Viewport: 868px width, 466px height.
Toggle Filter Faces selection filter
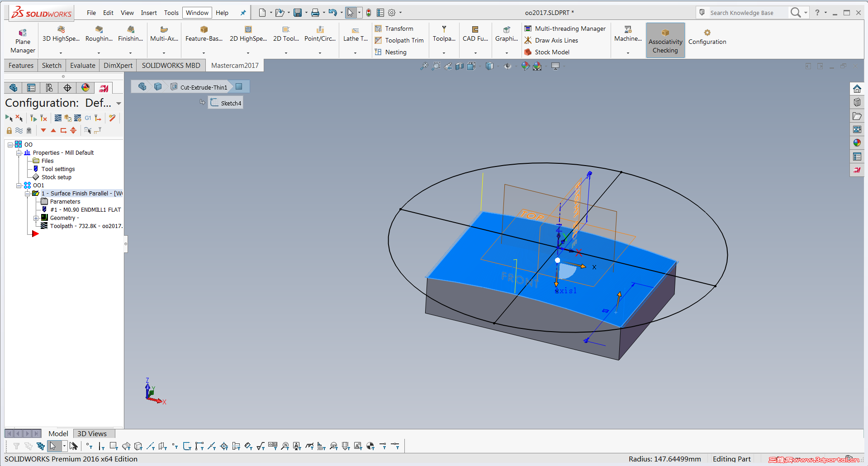coord(114,446)
